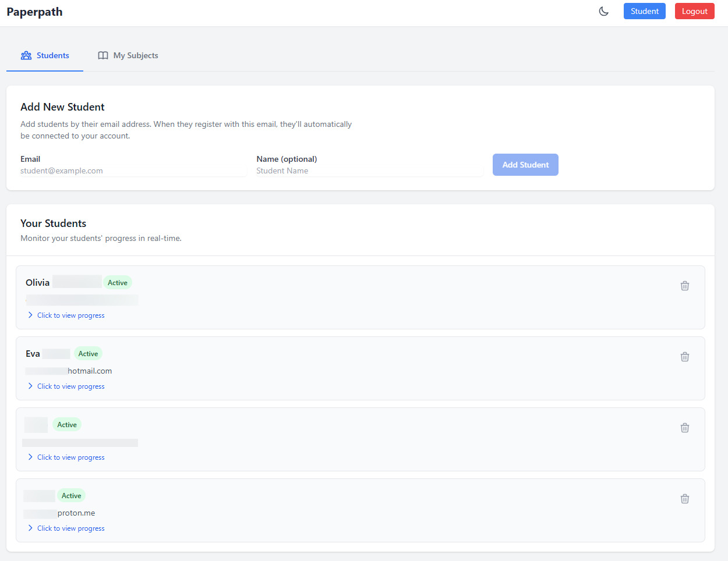Log out using the red Logout button
The height and width of the screenshot is (561, 728).
[694, 11]
